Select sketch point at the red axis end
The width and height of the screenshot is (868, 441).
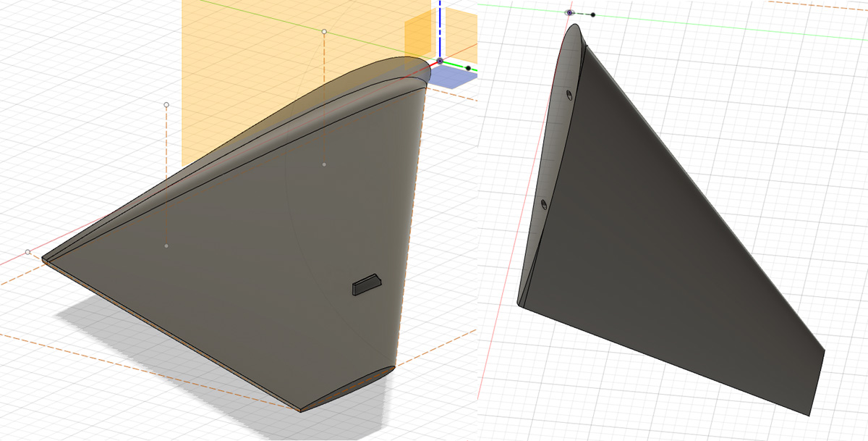pos(28,252)
